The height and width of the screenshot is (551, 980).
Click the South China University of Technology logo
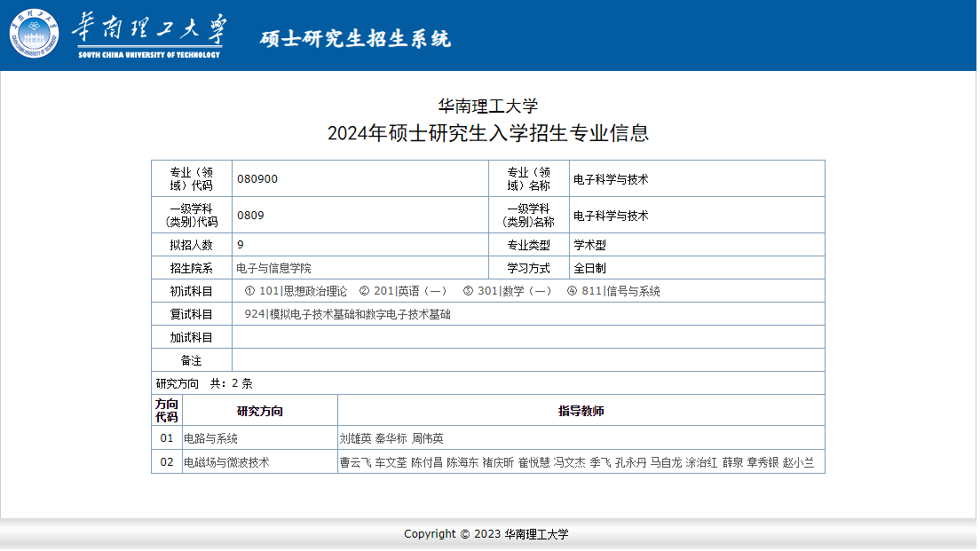click(x=35, y=34)
